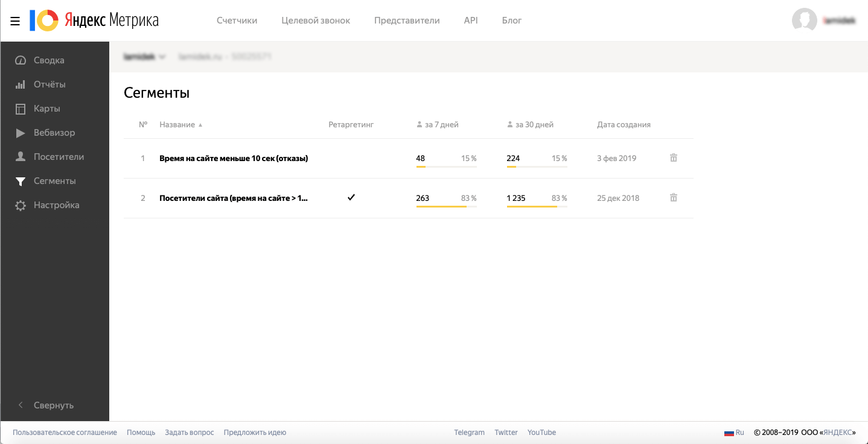Open language selector Ru

(x=734, y=433)
